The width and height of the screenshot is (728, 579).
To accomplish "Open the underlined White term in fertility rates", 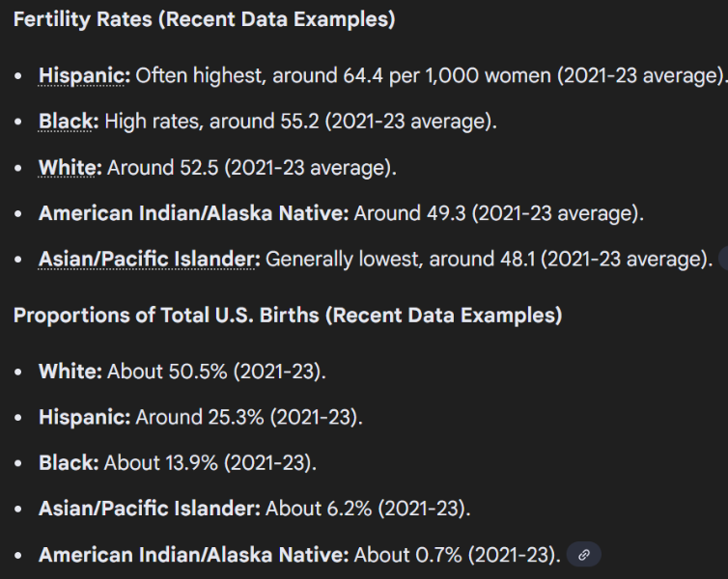I will tap(70, 167).
